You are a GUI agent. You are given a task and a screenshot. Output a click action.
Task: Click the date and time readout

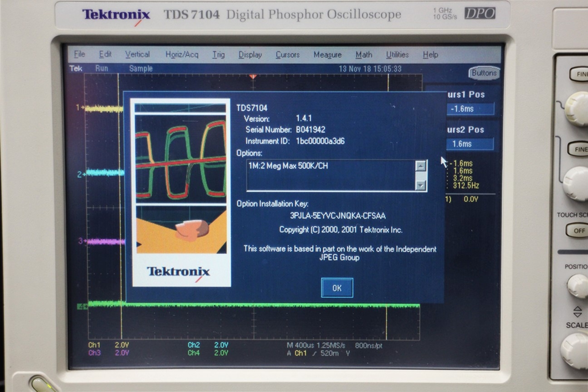click(370, 69)
